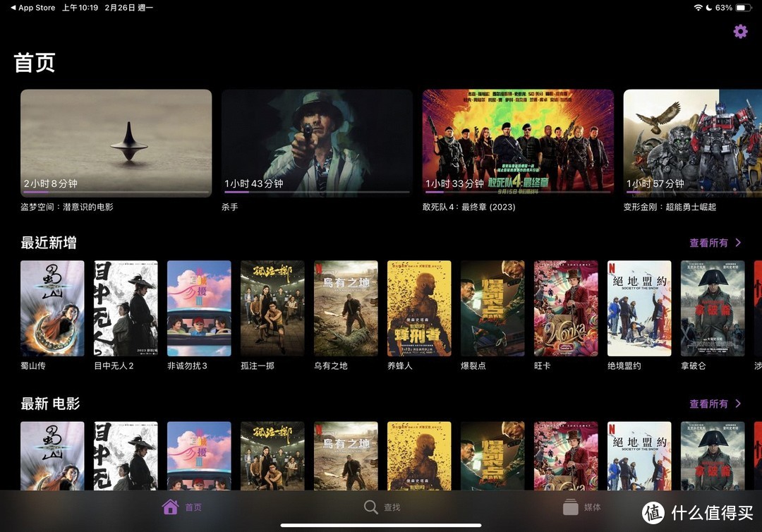Open Wonka poster in 最新 电影 row

566,456
